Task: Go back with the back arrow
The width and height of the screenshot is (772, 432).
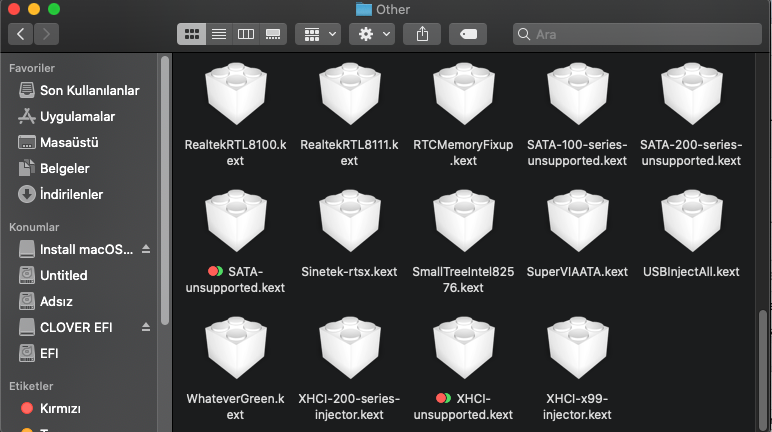Action: 21,34
